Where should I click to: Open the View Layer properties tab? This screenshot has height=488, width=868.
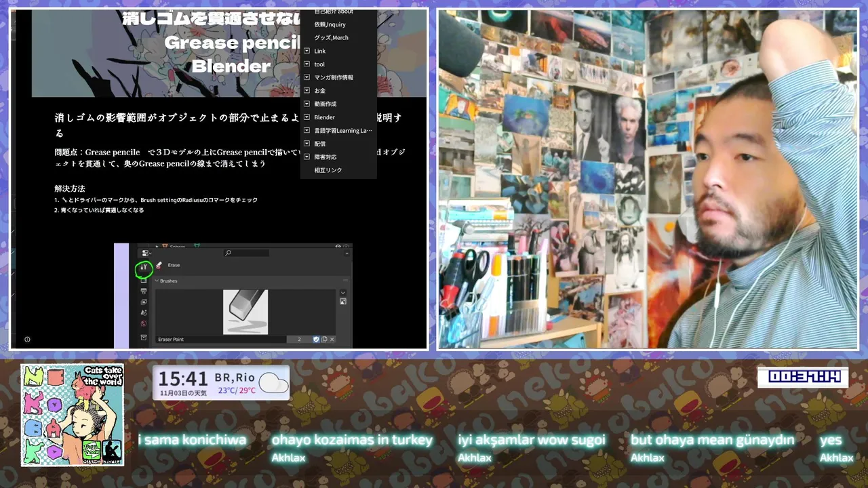(144, 302)
